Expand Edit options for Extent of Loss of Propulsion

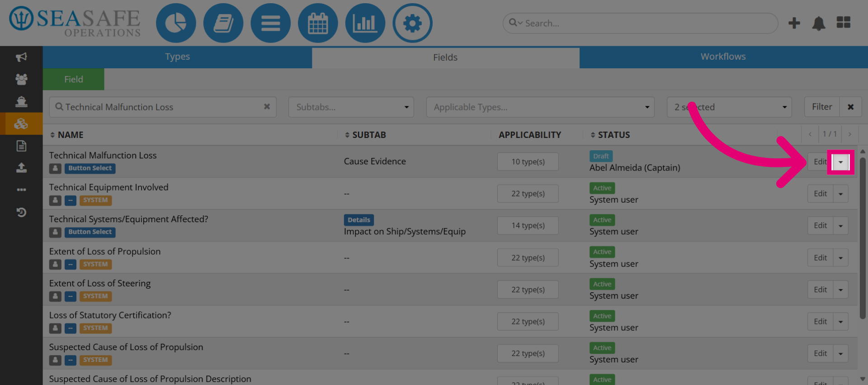click(841, 258)
